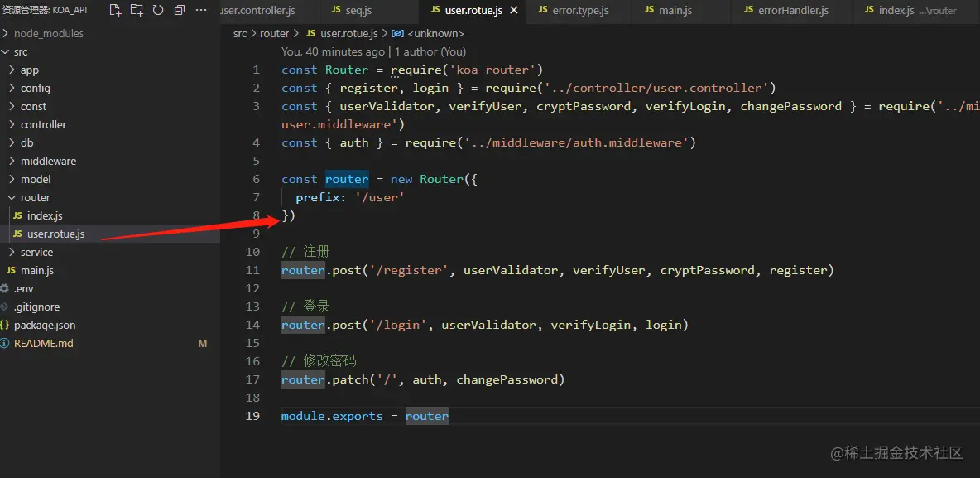
Task: Collapse all folders in explorer
Action: point(180,10)
